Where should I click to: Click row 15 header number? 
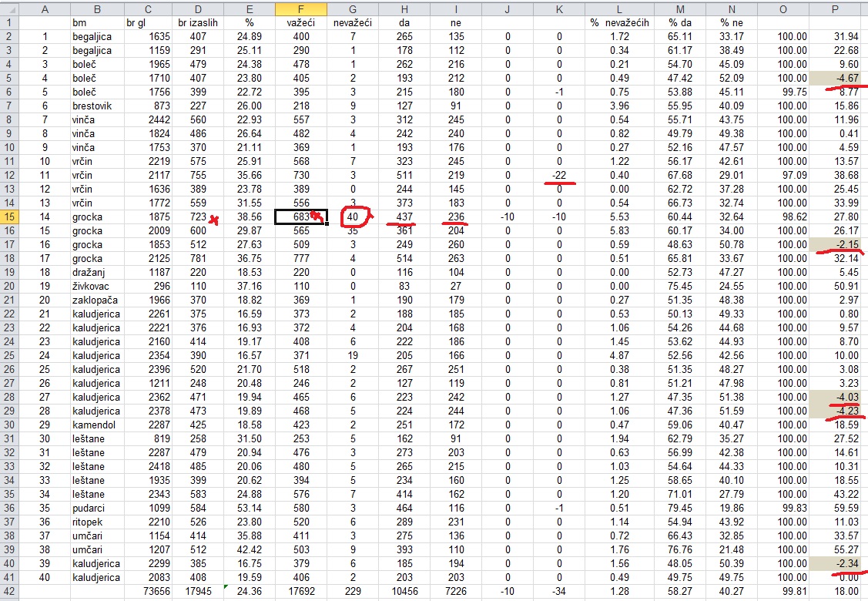point(8,217)
